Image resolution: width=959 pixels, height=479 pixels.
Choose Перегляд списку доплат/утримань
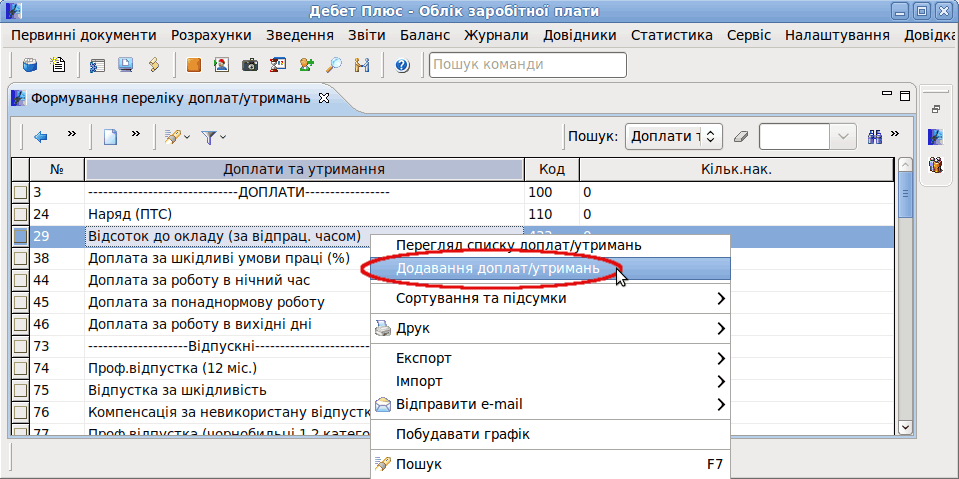pos(550,245)
